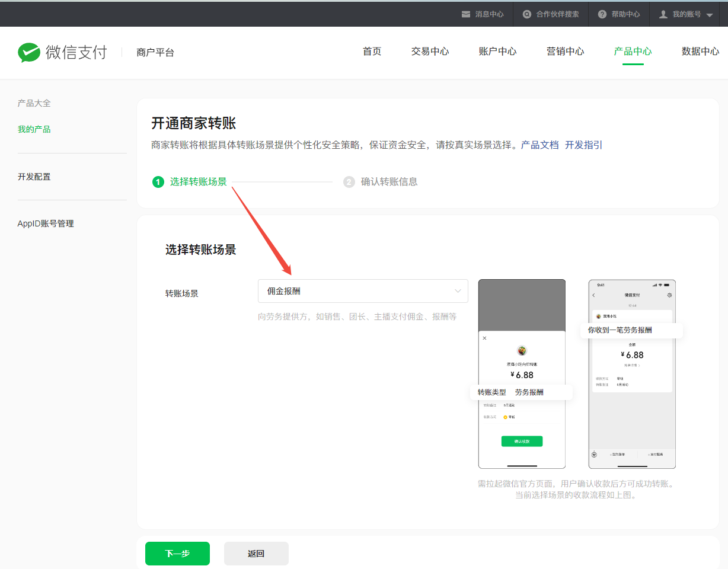
Task: Click the step 1 green circle icon
Action: 158,182
